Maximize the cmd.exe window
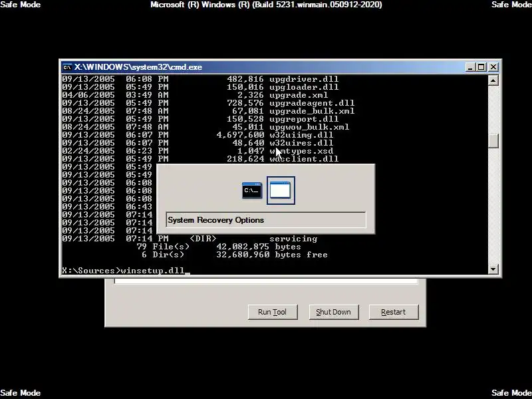Image resolution: width=532 pixels, height=399 pixels. (x=481, y=67)
